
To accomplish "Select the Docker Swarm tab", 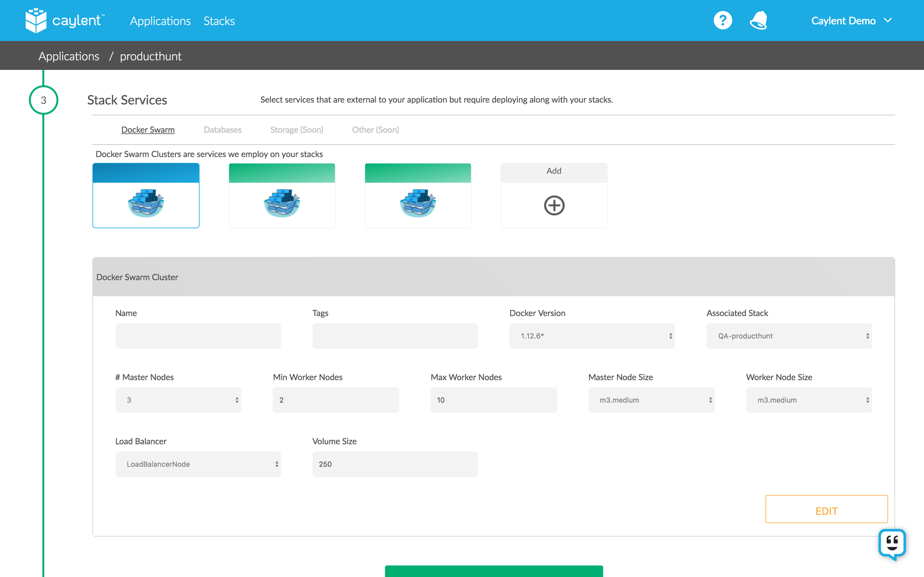I will pyautogui.click(x=148, y=130).
